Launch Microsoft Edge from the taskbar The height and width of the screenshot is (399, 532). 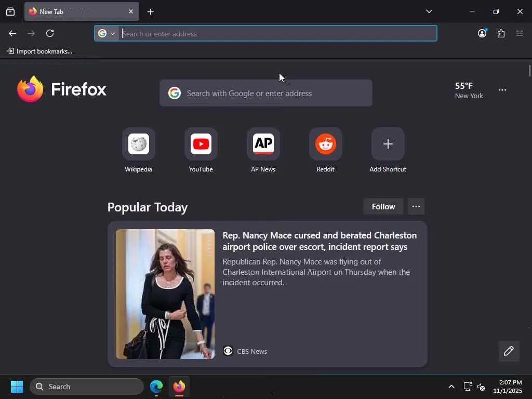pos(156,387)
